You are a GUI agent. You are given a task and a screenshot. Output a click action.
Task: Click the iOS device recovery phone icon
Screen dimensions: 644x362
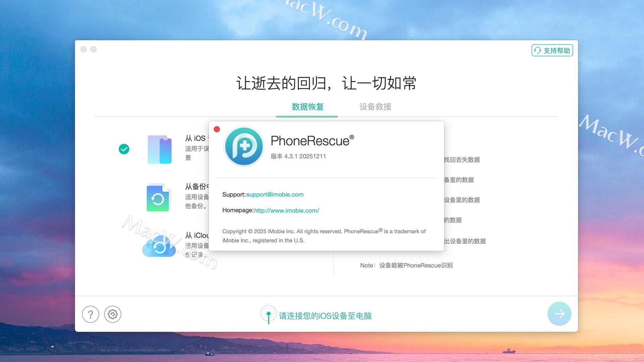click(x=160, y=149)
